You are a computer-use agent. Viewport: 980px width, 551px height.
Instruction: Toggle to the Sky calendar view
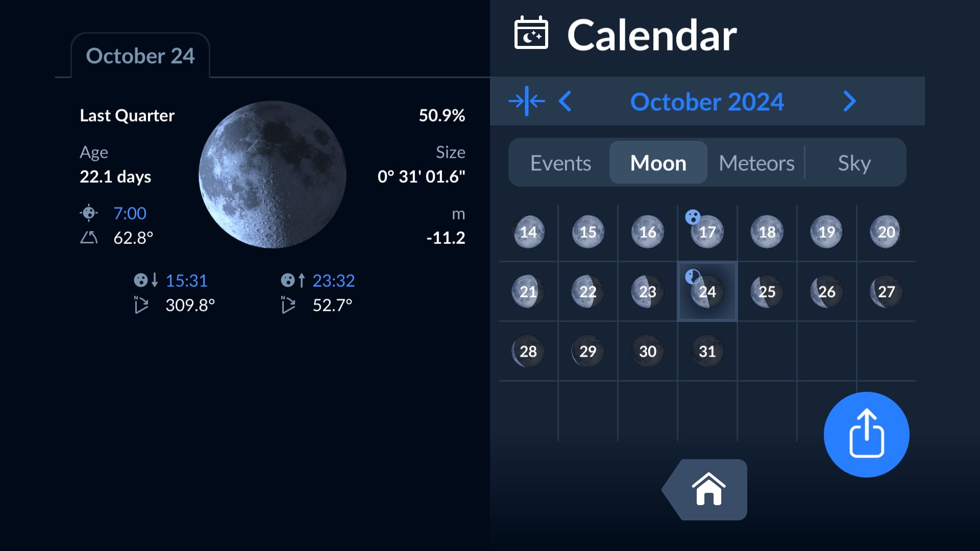click(x=853, y=162)
